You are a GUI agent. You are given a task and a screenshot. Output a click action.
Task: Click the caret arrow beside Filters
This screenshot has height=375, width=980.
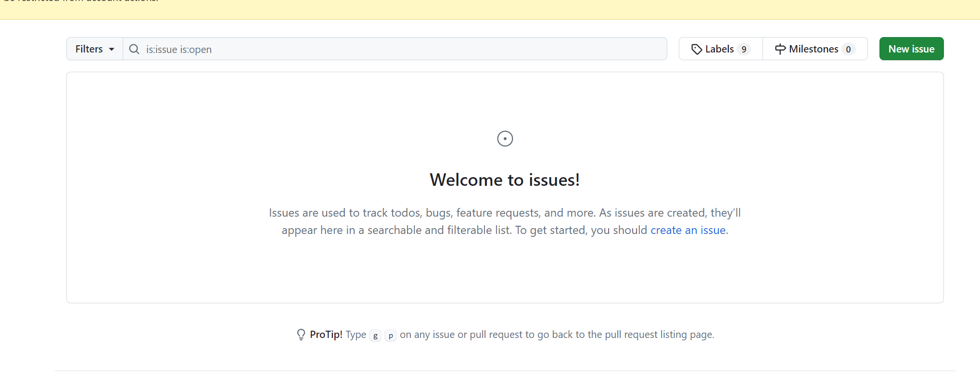click(112, 49)
